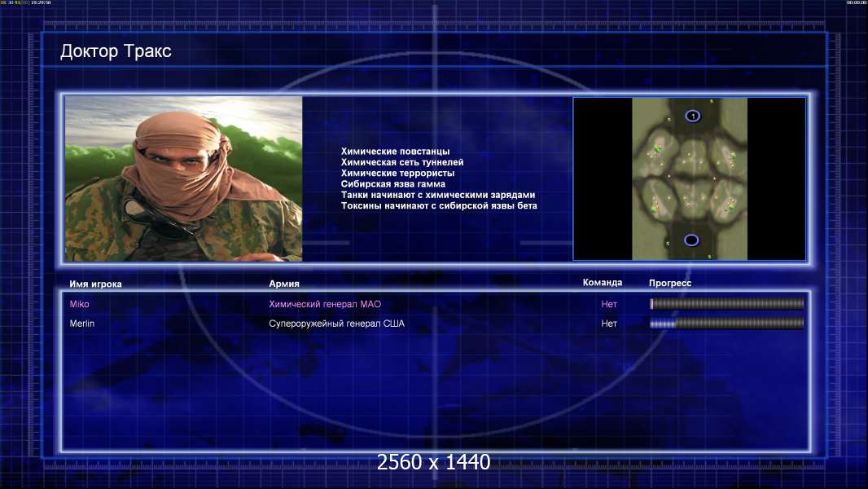The image size is (868, 489).
Task: Click army Химический генерал МАО
Action: coord(325,304)
